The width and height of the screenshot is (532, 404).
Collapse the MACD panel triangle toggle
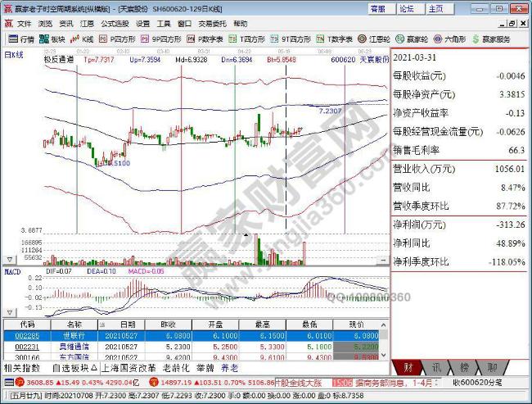[x=10, y=312]
